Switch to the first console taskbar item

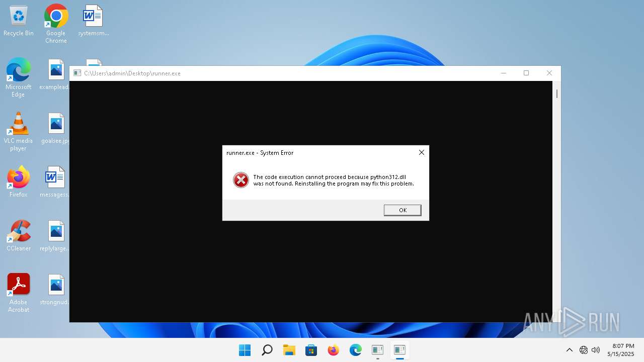378,350
